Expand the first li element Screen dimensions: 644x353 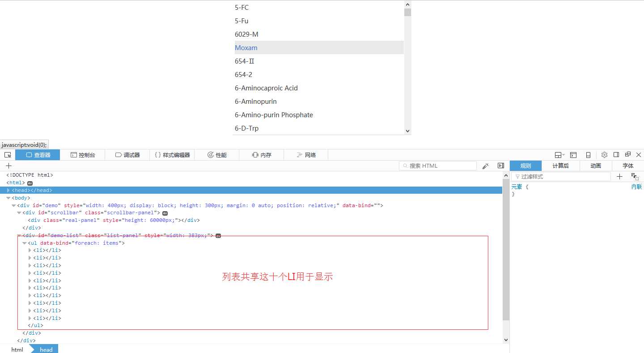click(30, 250)
